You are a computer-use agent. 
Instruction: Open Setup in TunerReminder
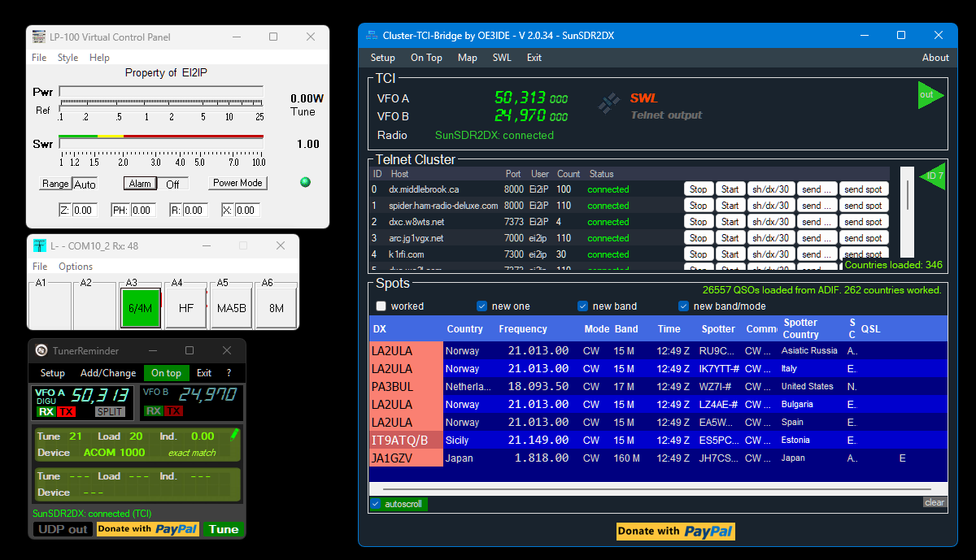[x=53, y=373]
